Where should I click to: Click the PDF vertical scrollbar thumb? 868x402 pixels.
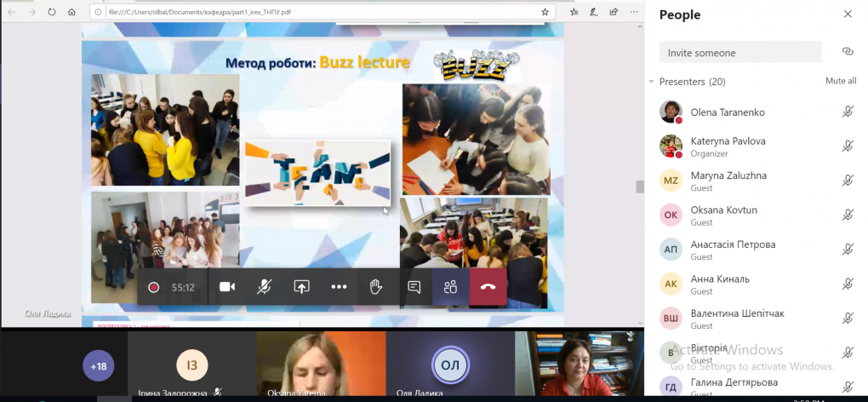click(639, 187)
